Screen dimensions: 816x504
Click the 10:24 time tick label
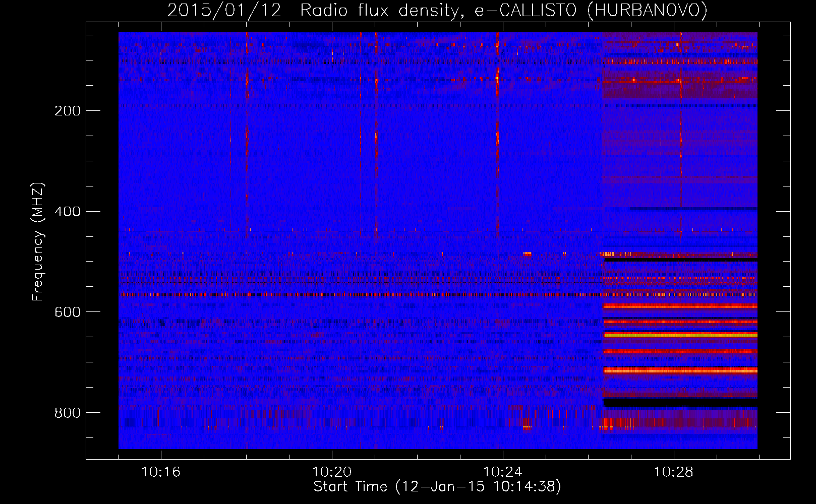503,472
